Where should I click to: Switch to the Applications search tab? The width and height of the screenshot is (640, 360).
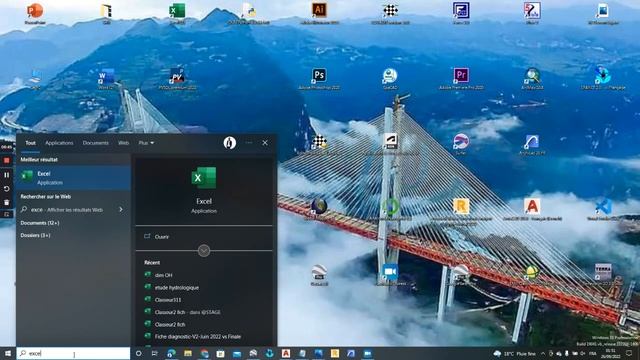click(59, 143)
